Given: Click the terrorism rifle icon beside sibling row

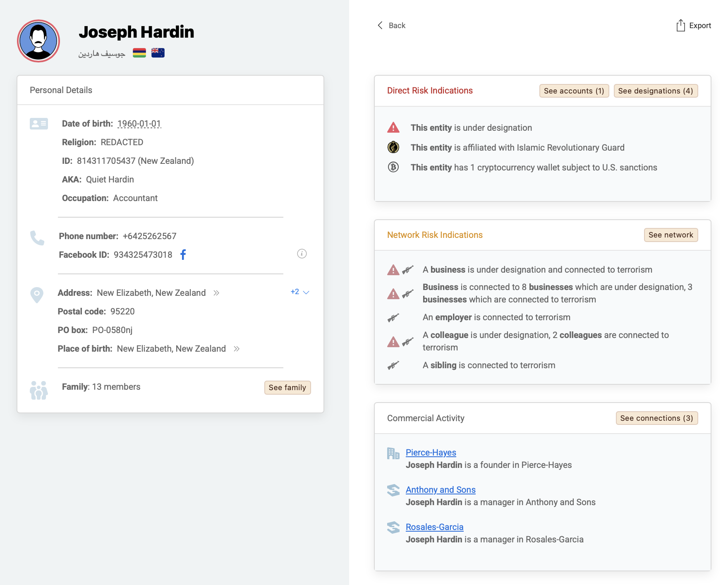Looking at the screenshot, I should coord(393,365).
